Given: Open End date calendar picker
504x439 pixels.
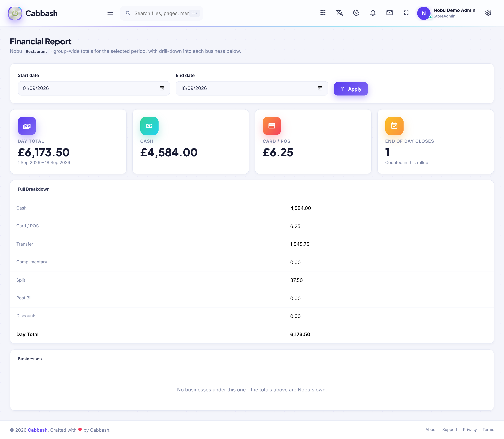Looking at the screenshot, I should click(x=320, y=88).
